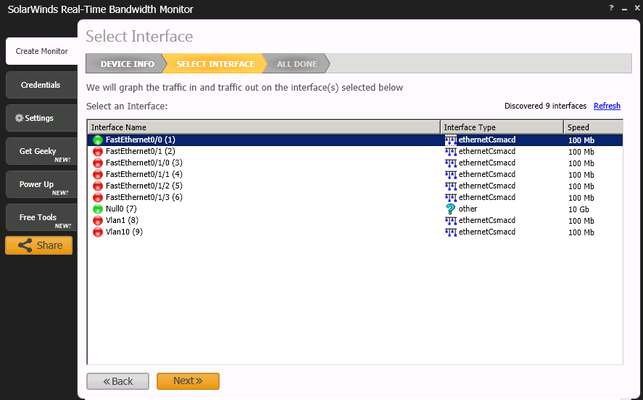Click the ethernet type icon in FastEthernet0/1/1 (4) row
Screen dimensions: 643x400
451,175
